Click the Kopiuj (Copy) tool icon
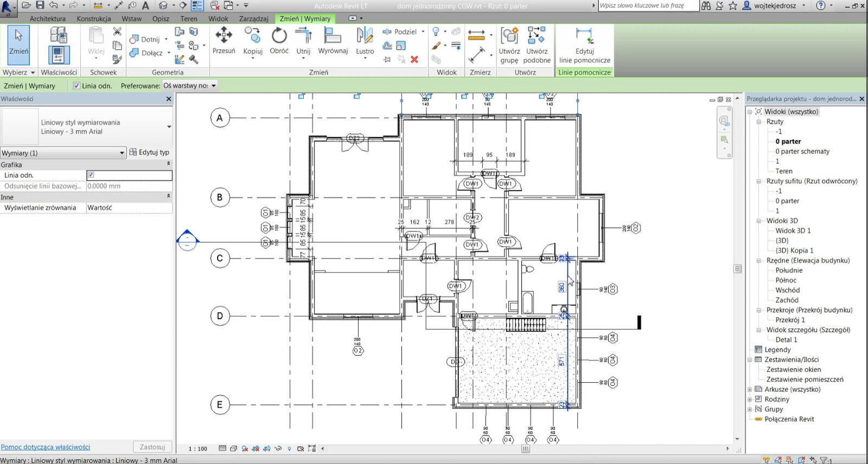 click(x=252, y=36)
